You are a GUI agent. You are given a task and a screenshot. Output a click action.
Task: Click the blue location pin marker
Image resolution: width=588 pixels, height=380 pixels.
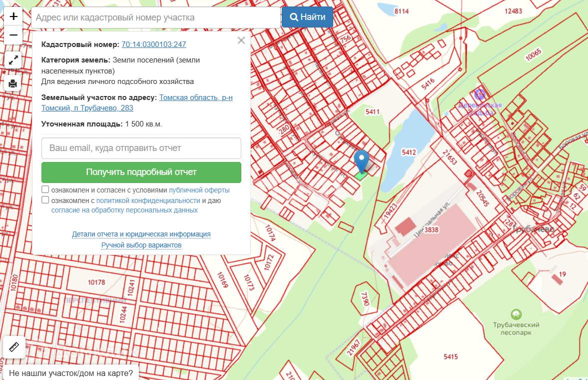click(361, 160)
